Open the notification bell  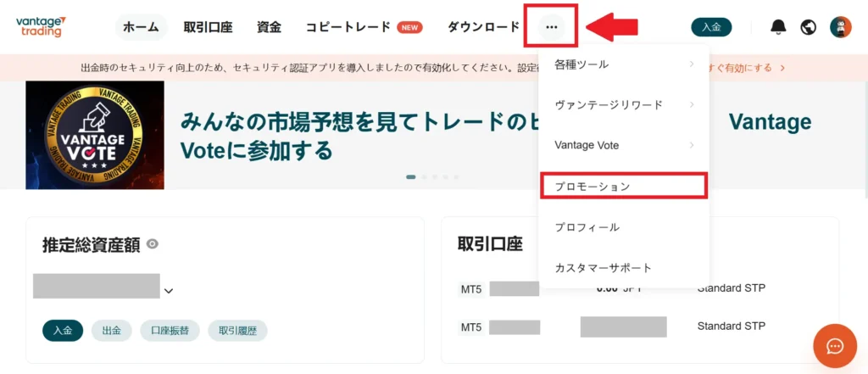[778, 26]
